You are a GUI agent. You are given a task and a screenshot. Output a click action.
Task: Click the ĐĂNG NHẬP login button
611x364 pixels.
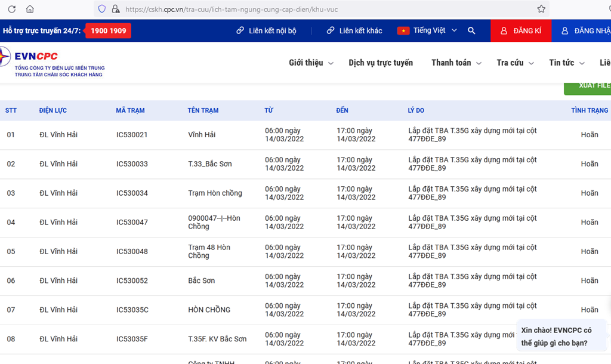(585, 30)
